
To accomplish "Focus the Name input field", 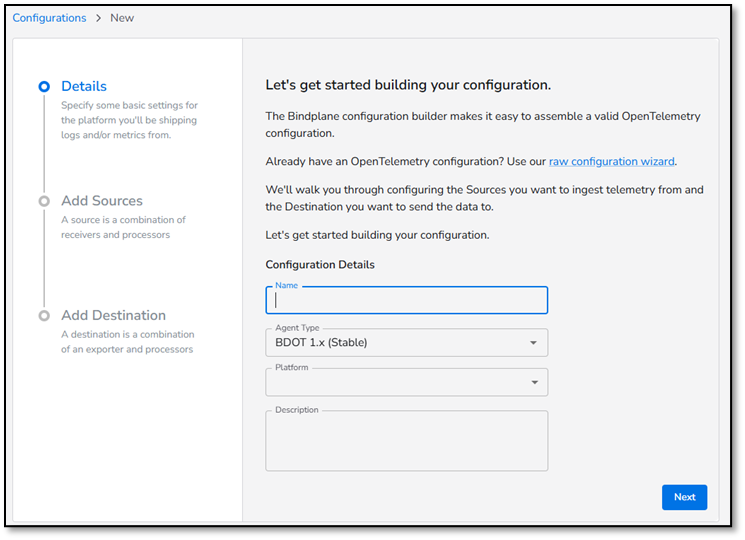I will coord(407,300).
